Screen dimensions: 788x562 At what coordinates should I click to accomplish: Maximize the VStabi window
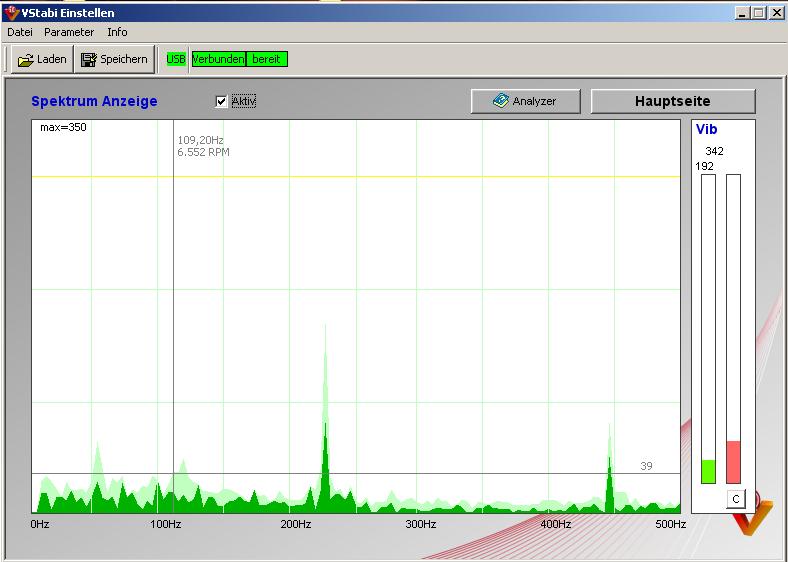click(x=759, y=13)
